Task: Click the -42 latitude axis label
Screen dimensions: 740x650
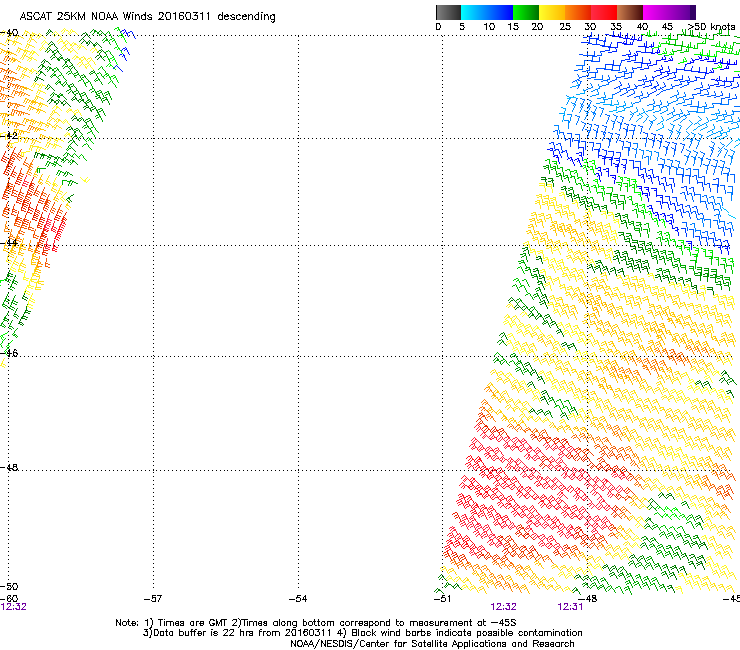Action: (9, 135)
